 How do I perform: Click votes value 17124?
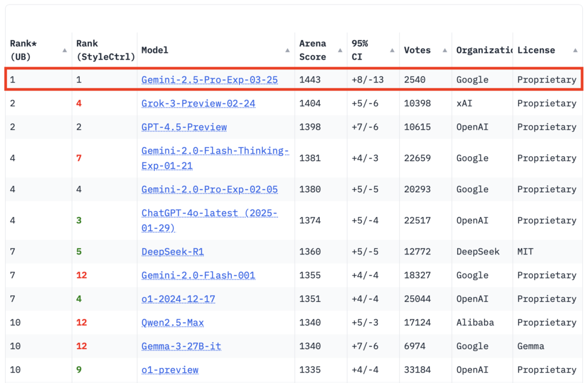(x=417, y=323)
